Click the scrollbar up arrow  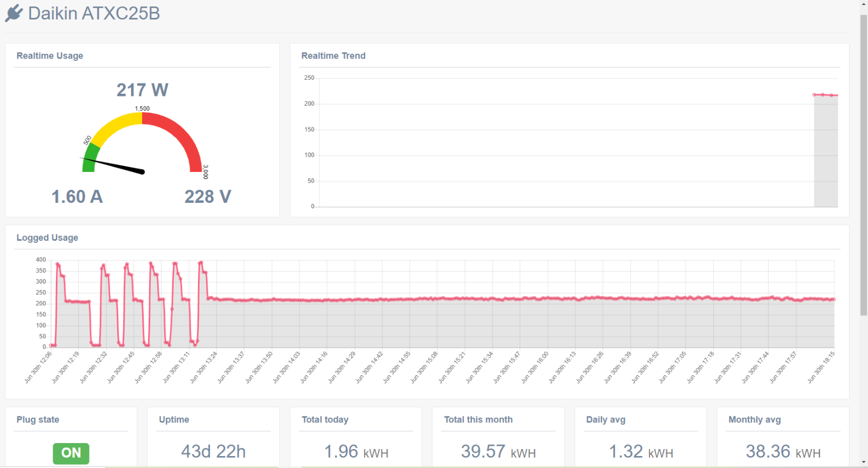pyautogui.click(x=864, y=4)
